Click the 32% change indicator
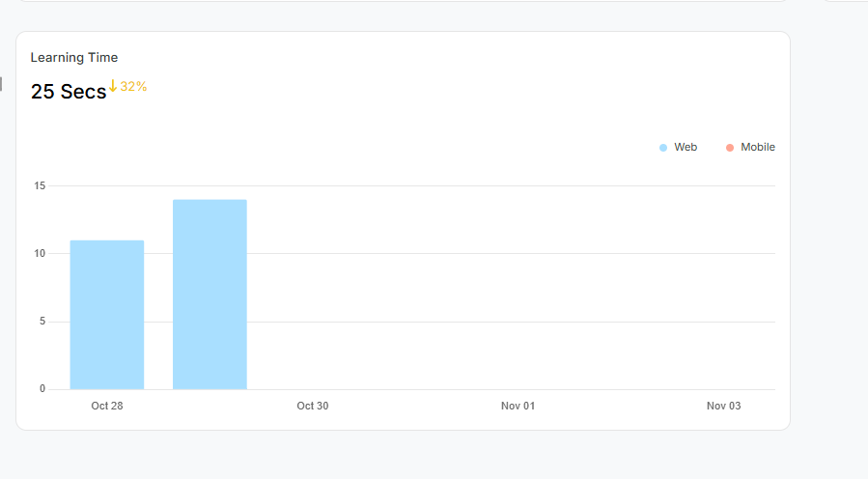 click(133, 87)
